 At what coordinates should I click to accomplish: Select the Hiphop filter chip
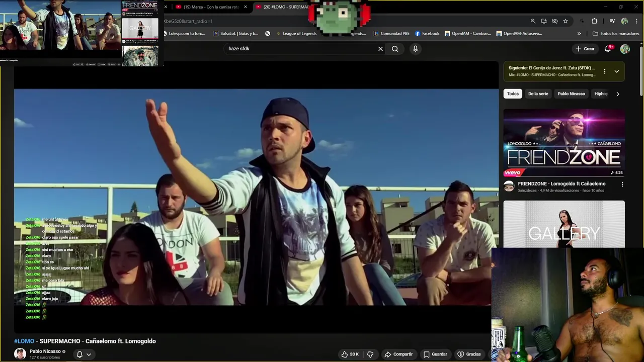click(601, 94)
